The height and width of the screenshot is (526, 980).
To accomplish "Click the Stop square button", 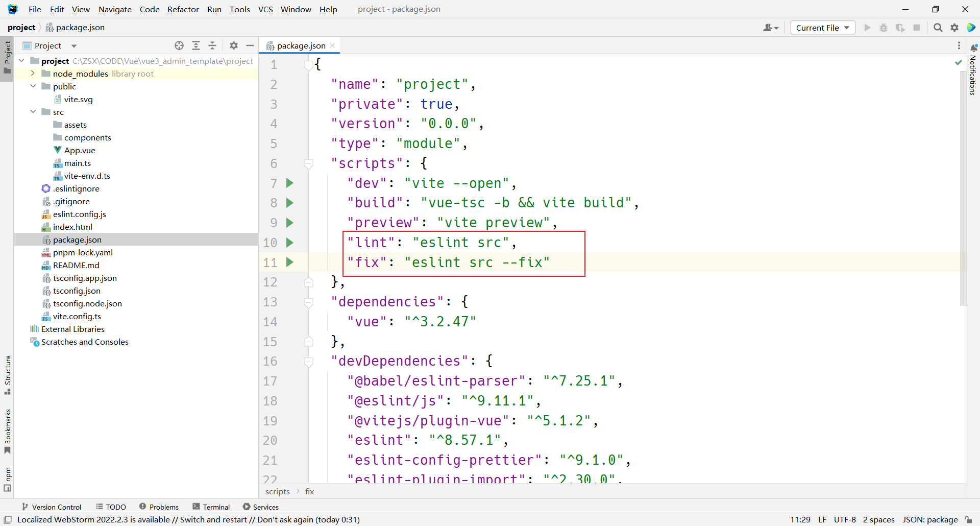I will point(917,28).
